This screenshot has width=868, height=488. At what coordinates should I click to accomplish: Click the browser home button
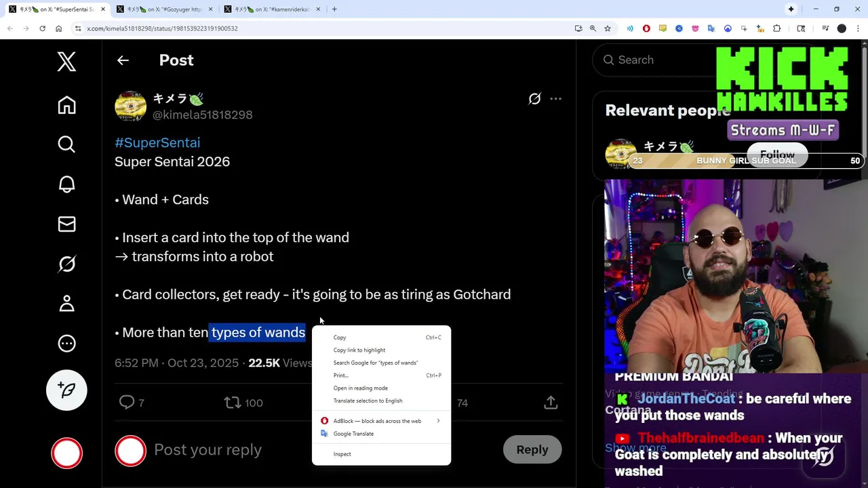58,28
